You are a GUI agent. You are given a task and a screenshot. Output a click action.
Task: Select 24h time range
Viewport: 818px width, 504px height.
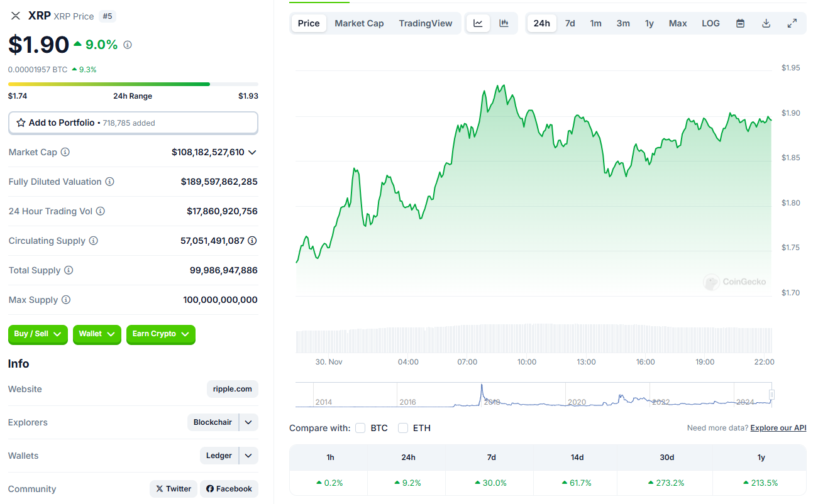pos(542,23)
